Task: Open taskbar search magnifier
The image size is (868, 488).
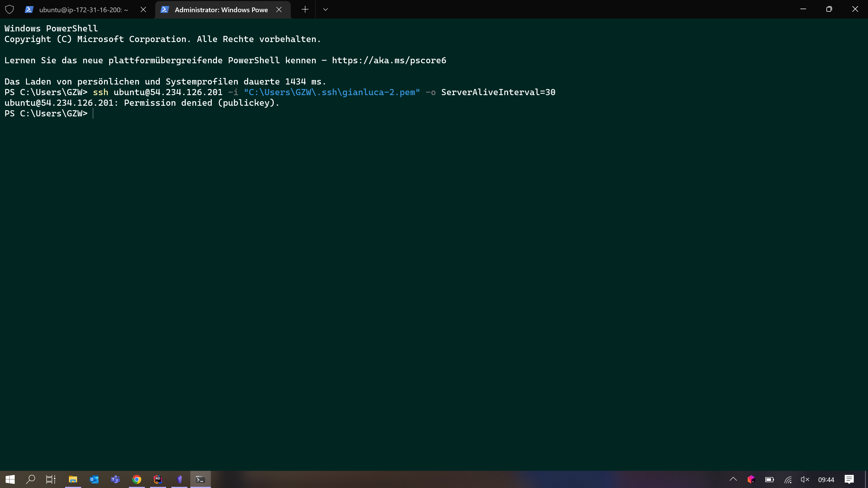Action: (30, 479)
